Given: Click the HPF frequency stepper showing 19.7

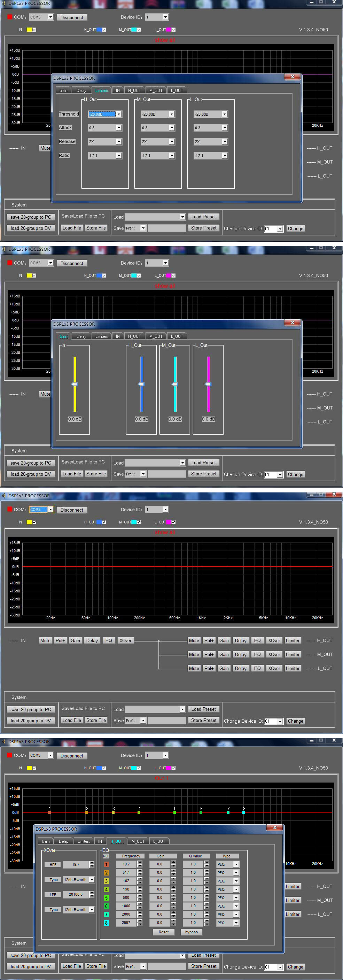Looking at the screenshot, I should (92, 865).
